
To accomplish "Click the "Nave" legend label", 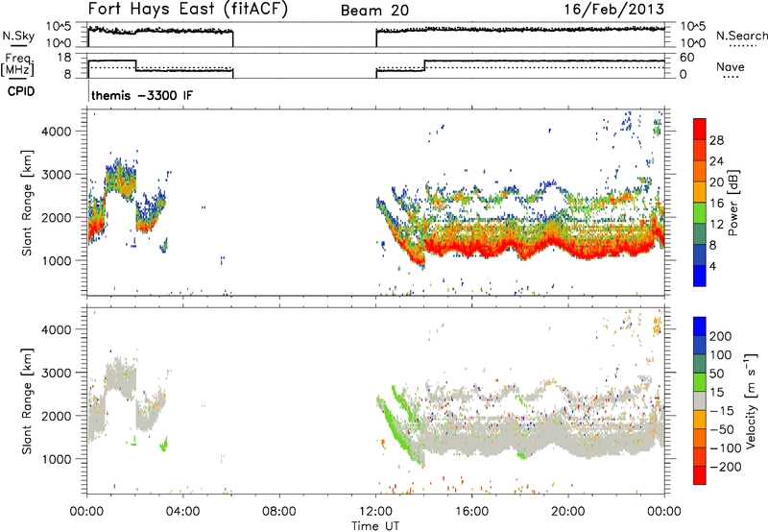I will tap(731, 66).
